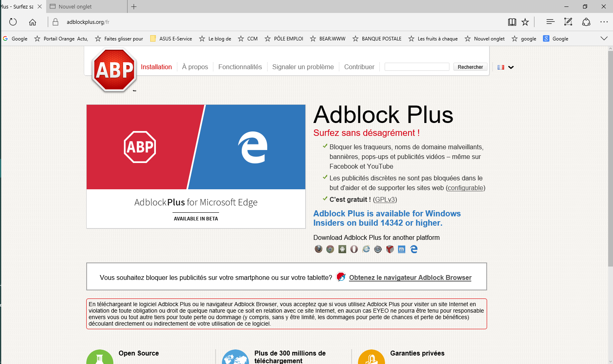The image size is (613, 364).
Task: Open the Share icon in Edge toolbar
Action: (586, 22)
